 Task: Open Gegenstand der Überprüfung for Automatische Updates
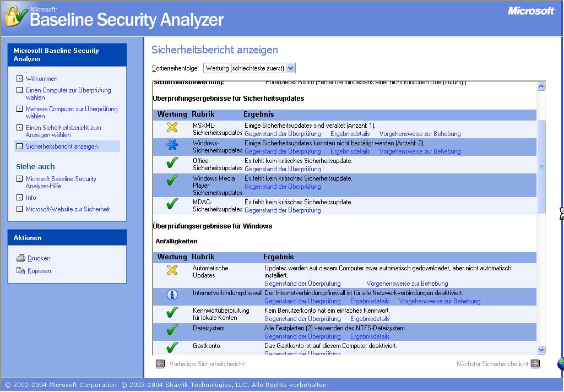point(302,284)
